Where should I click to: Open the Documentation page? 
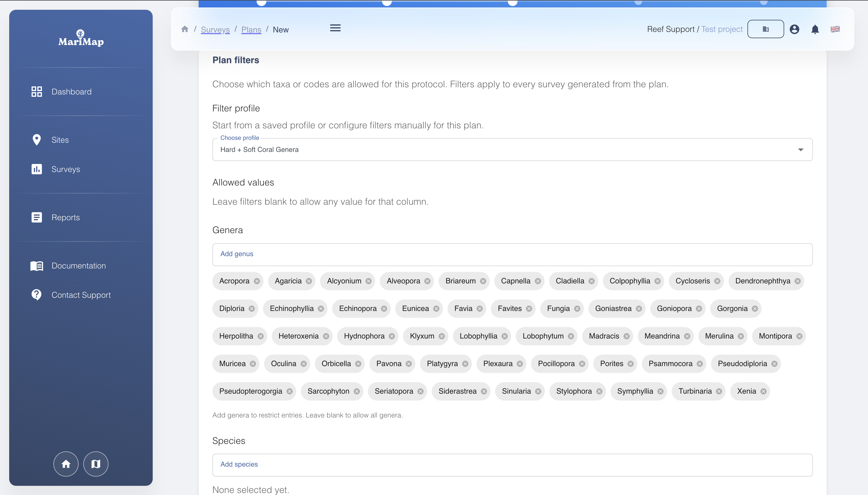pyautogui.click(x=79, y=266)
